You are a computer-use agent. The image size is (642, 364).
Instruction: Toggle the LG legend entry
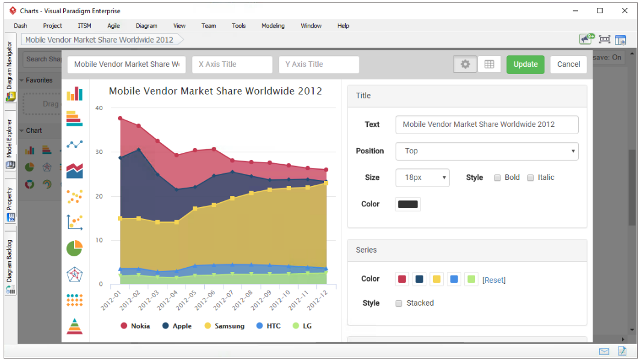(x=302, y=326)
